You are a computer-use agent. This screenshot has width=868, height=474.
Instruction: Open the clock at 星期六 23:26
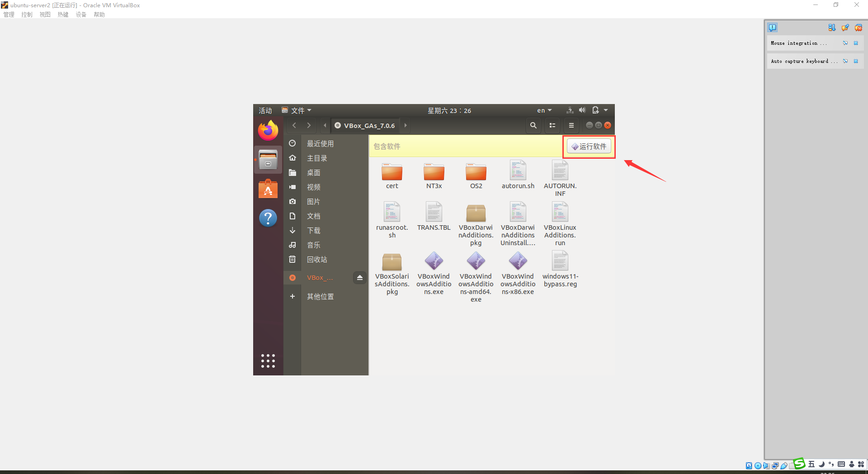449,110
